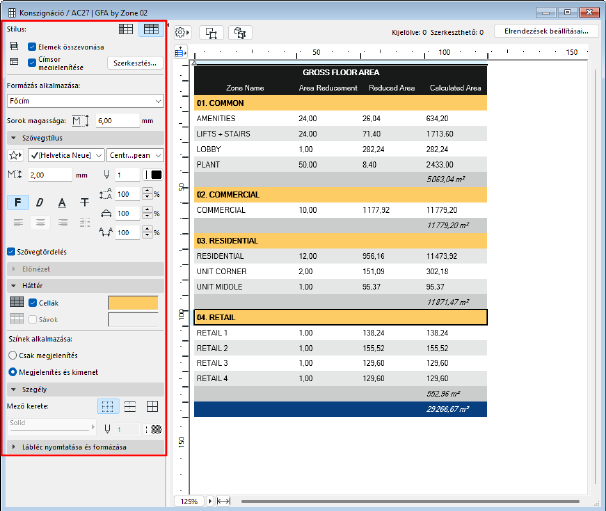606x511 pixels.
Task: Toggle strikethrough text formatting
Action: click(84, 201)
